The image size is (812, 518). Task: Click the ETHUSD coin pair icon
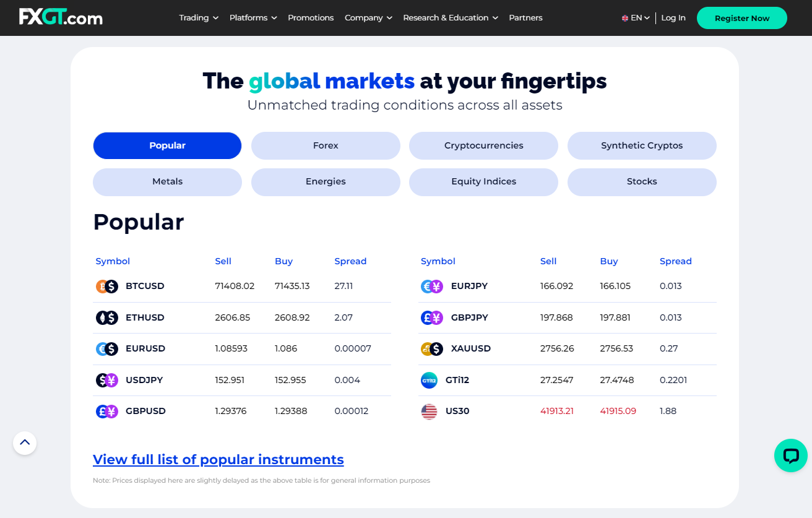coord(107,317)
